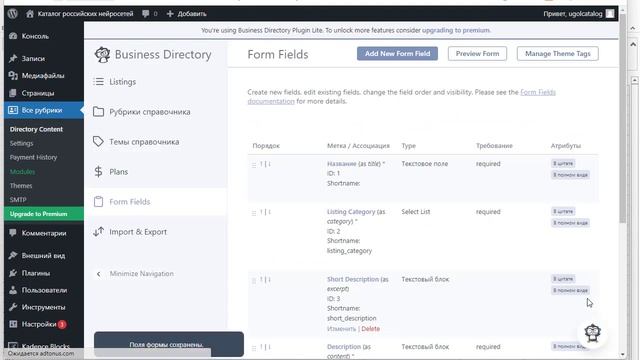Open Settings submenu item
The width and height of the screenshot is (640, 360).
pyautogui.click(x=22, y=143)
